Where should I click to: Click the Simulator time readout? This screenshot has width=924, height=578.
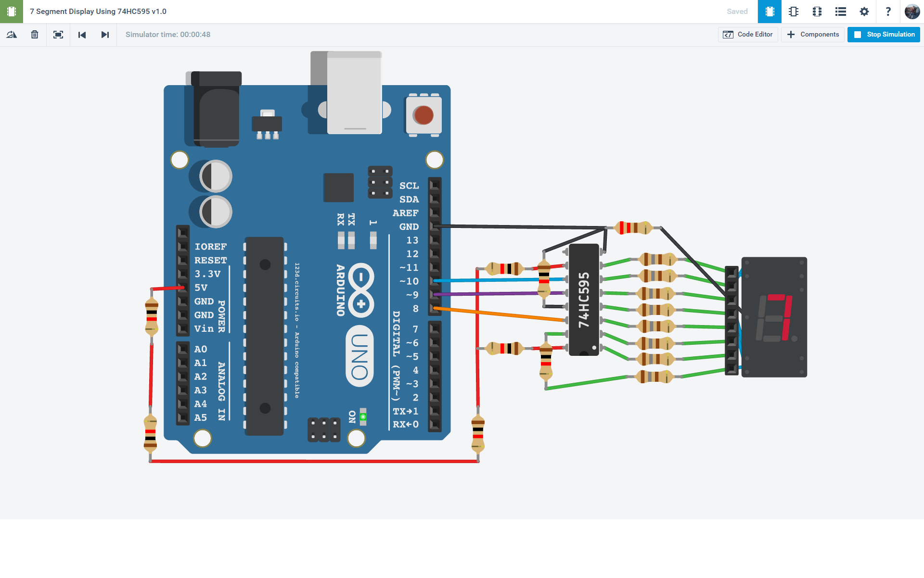(x=168, y=35)
